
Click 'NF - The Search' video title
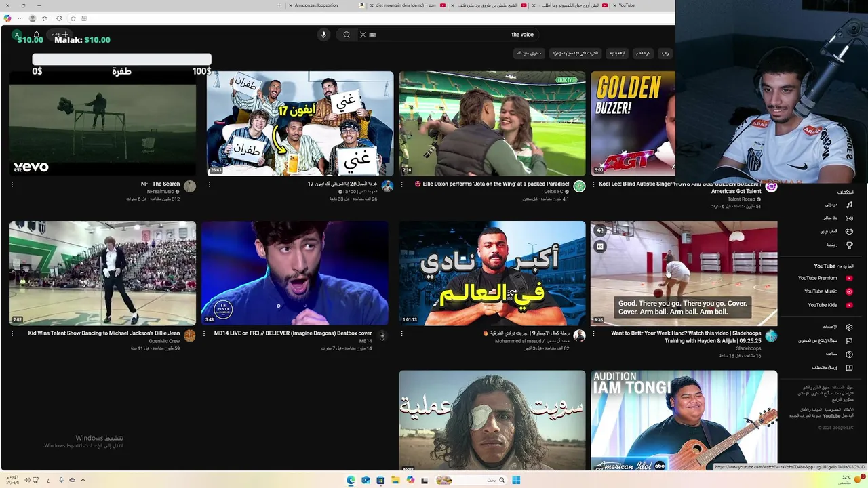click(x=160, y=184)
